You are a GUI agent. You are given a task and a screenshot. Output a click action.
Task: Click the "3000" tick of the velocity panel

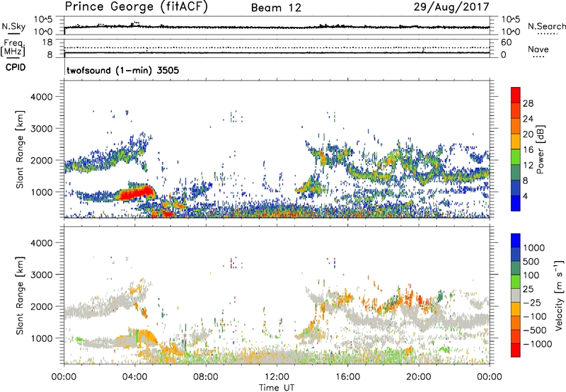(x=41, y=275)
